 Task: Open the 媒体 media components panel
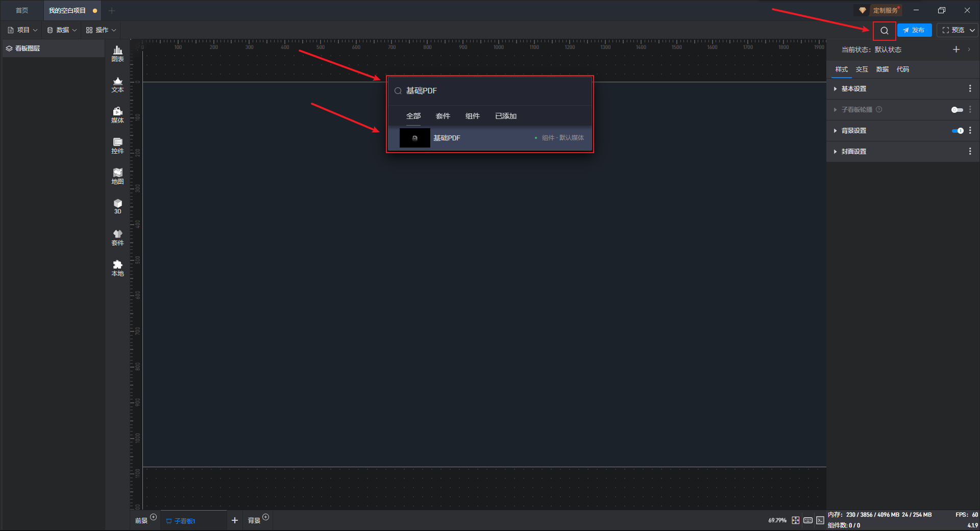pyautogui.click(x=117, y=115)
